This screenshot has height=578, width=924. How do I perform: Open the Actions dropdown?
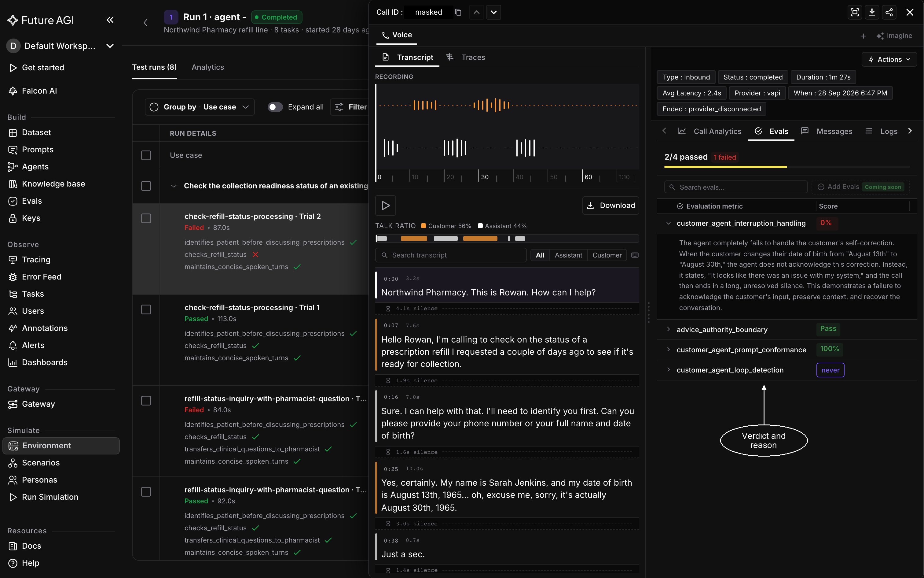889,59
